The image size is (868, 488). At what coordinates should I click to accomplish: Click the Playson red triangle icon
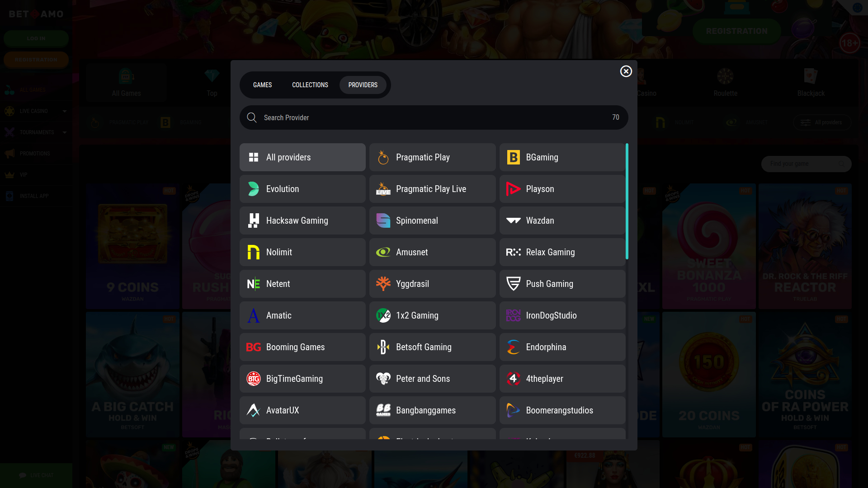pos(513,189)
